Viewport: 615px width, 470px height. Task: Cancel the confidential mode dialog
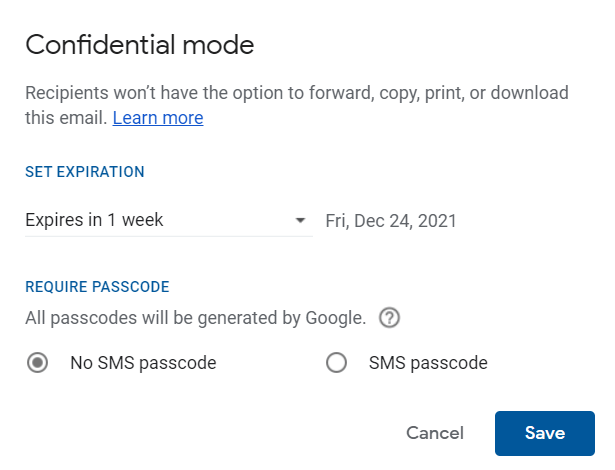(435, 433)
